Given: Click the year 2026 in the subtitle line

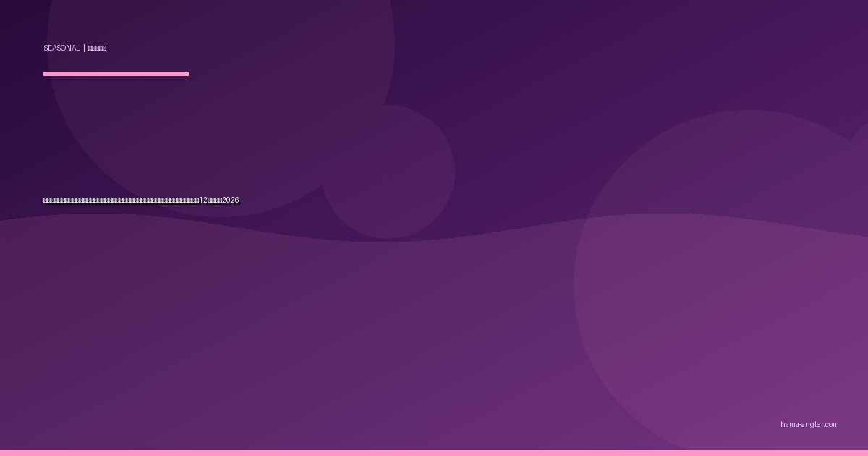Looking at the screenshot, I should [231, 200].
